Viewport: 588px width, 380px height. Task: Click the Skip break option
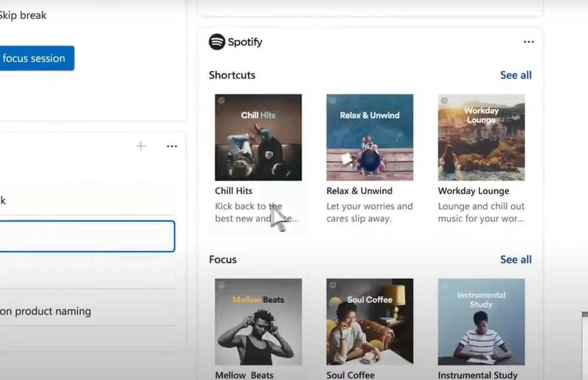24,15
